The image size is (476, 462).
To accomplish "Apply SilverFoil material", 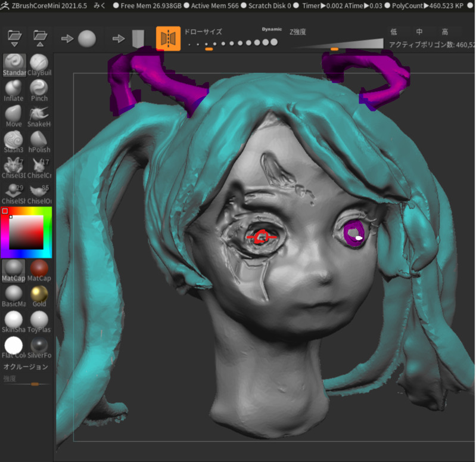I will pos(39,348).
